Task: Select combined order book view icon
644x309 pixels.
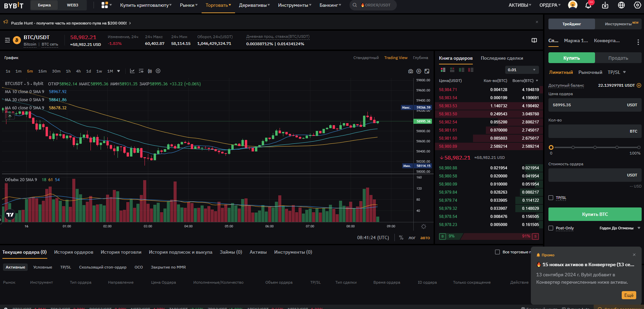Action: pyautogui.click(x=443, y=70)
